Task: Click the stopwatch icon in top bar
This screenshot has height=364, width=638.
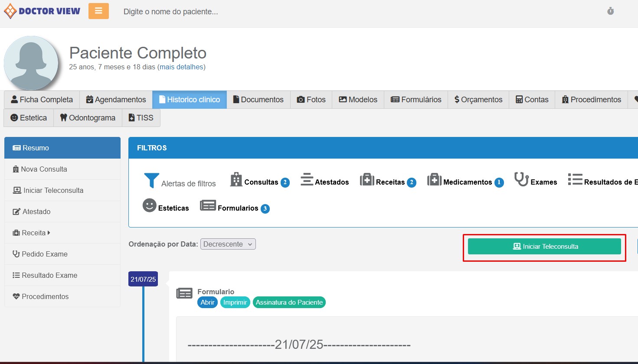Action: [610, 11]
